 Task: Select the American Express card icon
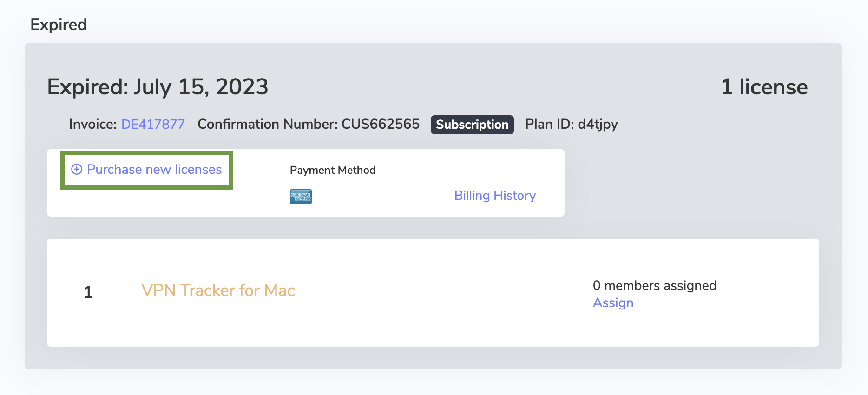click(x=300, y=196)
